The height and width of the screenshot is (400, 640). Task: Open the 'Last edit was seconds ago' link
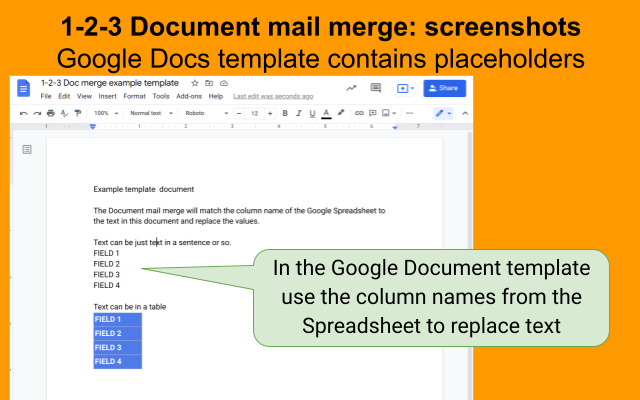click(x=273, y=96)
